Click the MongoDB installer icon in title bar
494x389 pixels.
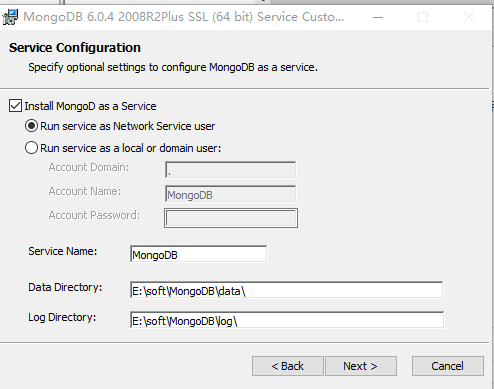pos(10,17)
